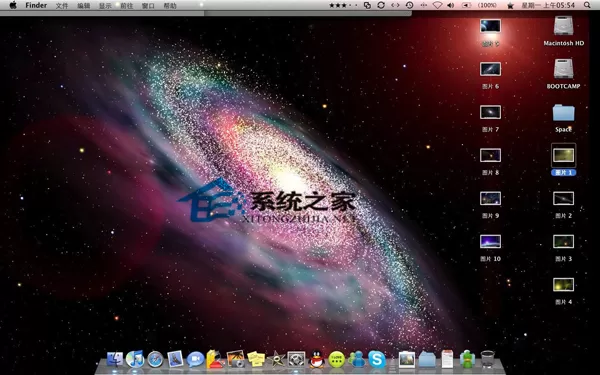Open Stickies yellow notes icon
Screen dimensions: 600x375
256,359
